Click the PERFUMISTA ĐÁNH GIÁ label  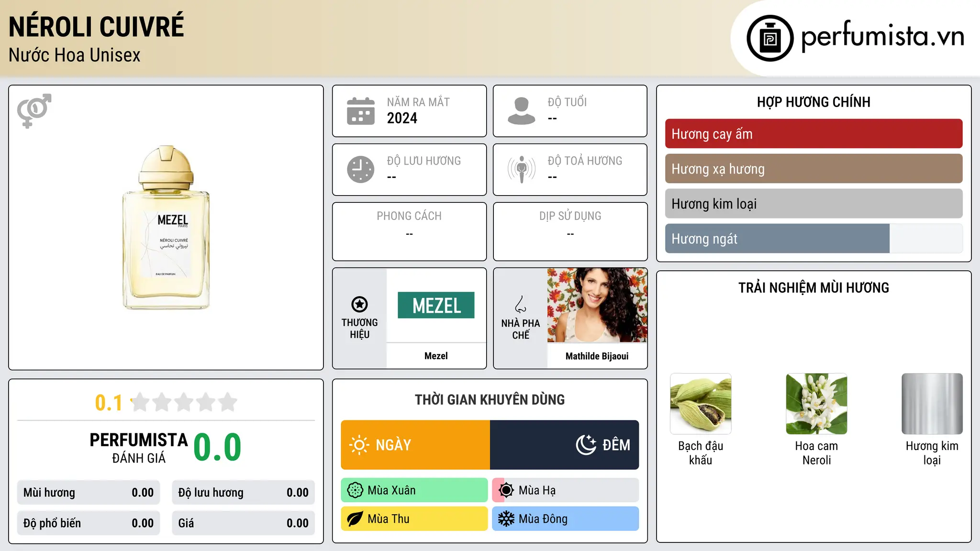click(x=139, y=448)
